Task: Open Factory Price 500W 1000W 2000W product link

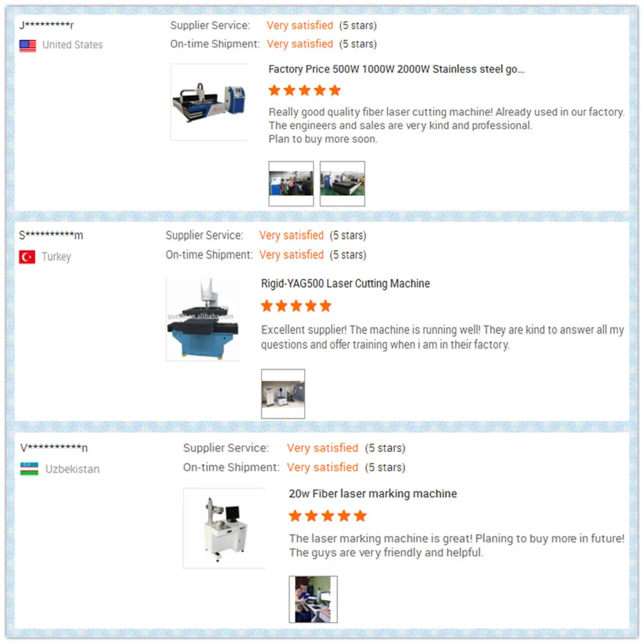Action: pyautogui.click(x=396, y=69)
